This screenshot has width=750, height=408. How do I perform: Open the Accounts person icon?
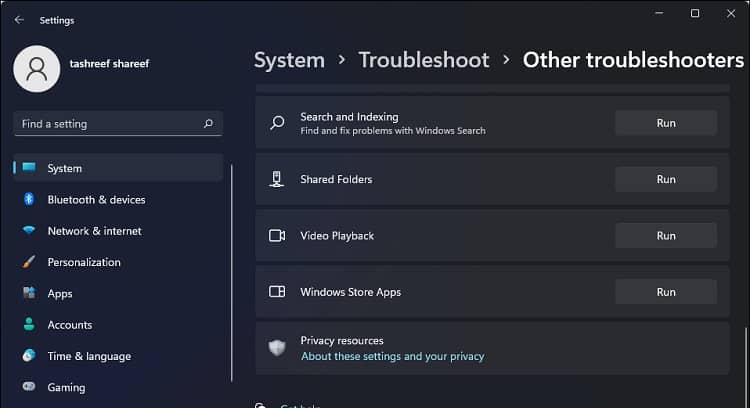[x=29, y=324]
